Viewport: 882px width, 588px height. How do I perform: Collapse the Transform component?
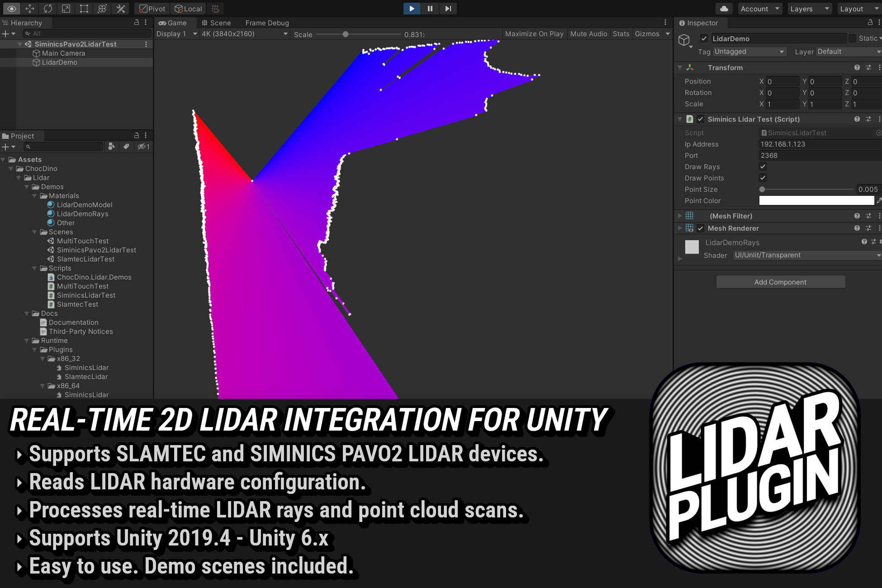pos(680,67)
